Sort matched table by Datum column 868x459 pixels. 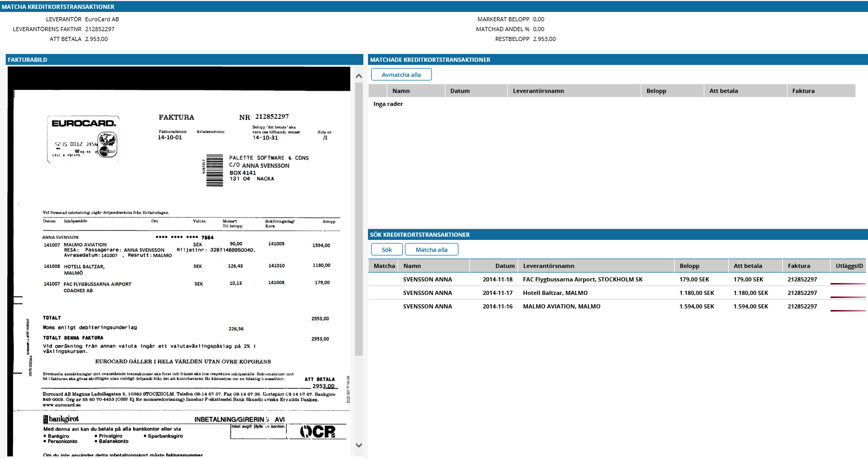[476, 91]
